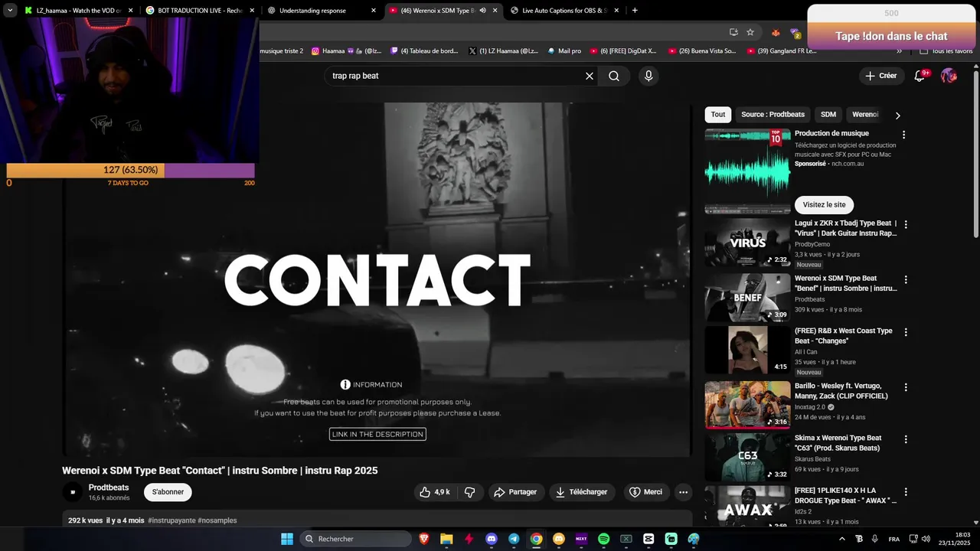Viewport: 980px width, 551px height.
Task: Open a new browser tab
Action: click(x=635, y=11)
